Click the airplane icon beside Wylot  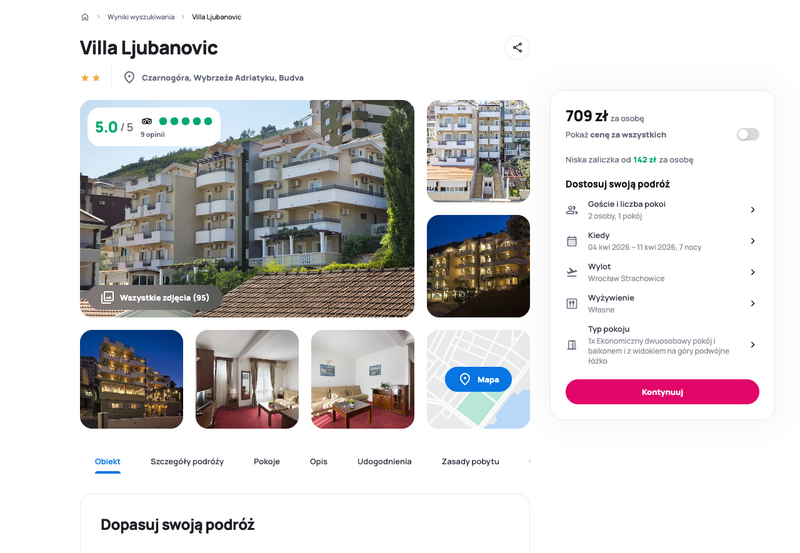click(x=572, y=272)
